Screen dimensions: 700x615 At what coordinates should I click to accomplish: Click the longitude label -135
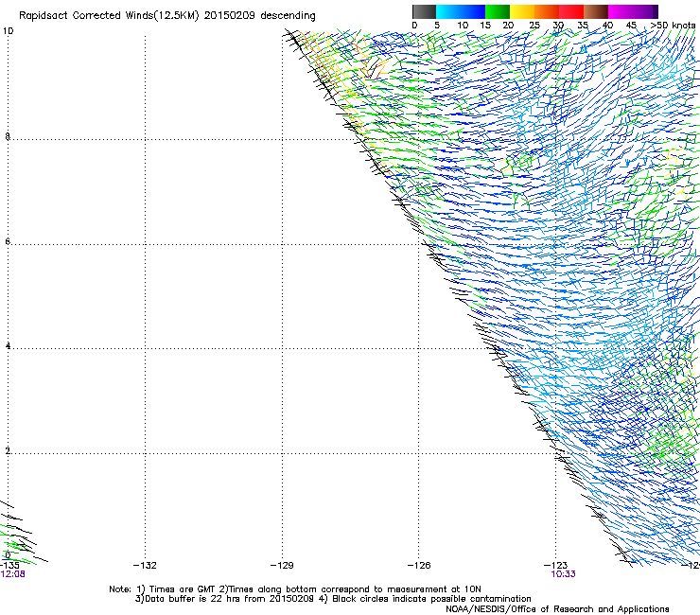[x=9, y=566]
